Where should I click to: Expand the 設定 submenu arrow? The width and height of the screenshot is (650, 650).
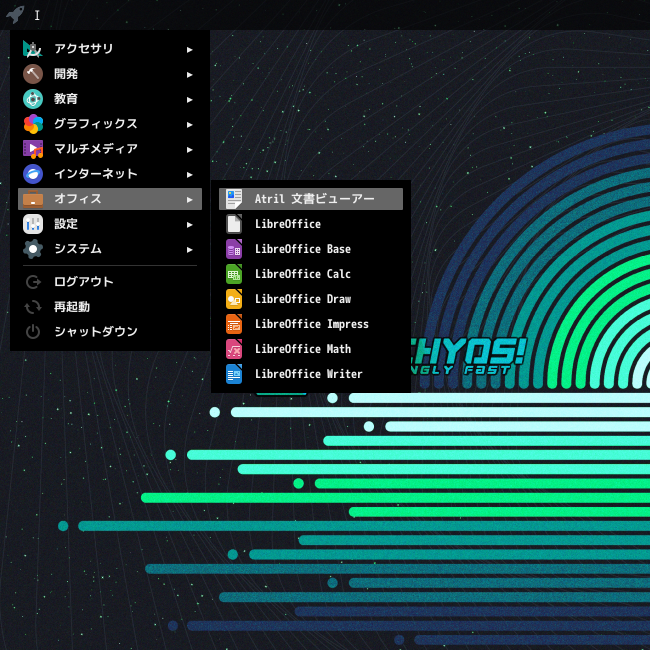pos(189,224)
